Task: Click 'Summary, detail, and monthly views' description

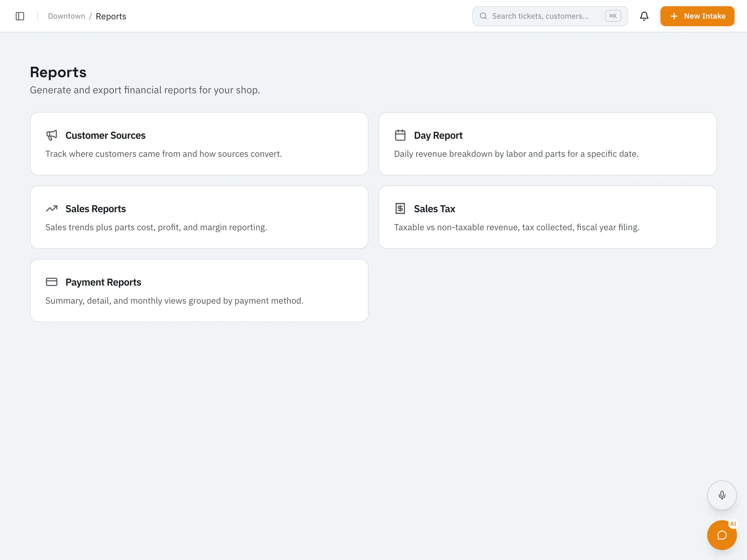Action: 174,301
